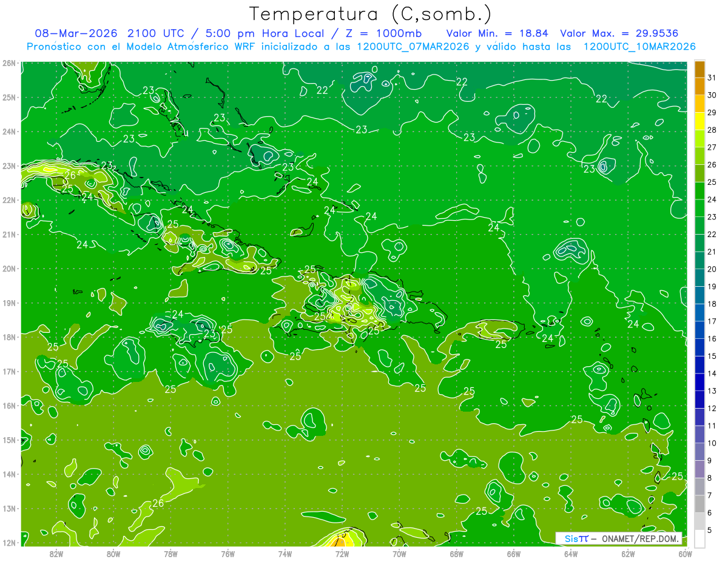Pick the grey swatch between 6 and 7

(x=699, y=504)
